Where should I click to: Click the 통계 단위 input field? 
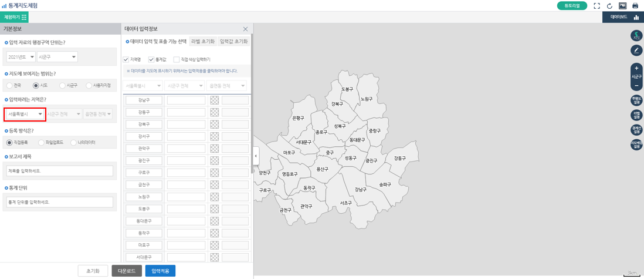pyautogui.click(x=60, y=202)
